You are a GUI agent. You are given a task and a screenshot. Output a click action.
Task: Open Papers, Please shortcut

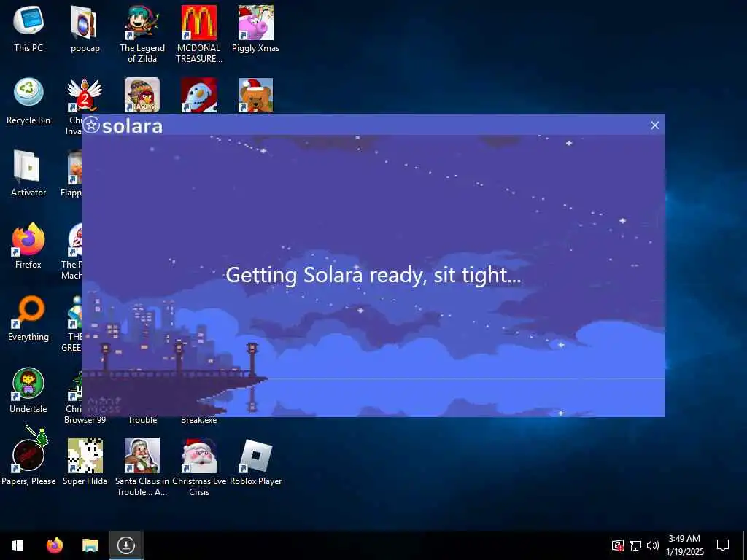(x=28, y=462)
